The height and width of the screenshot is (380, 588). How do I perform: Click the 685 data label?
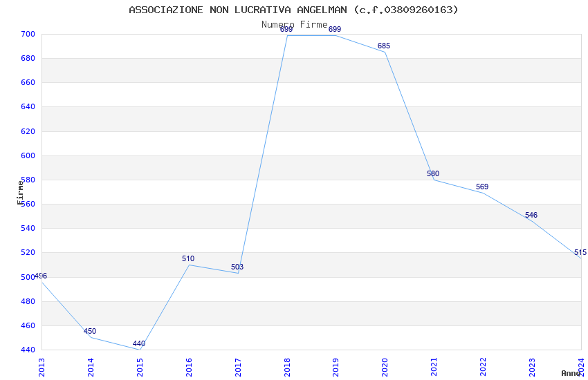[384, 46]
